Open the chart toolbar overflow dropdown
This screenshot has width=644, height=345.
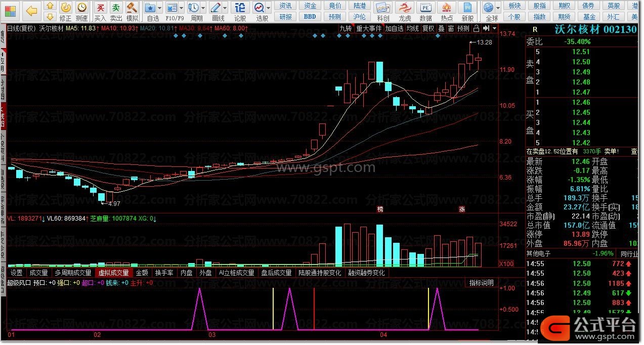494,29
